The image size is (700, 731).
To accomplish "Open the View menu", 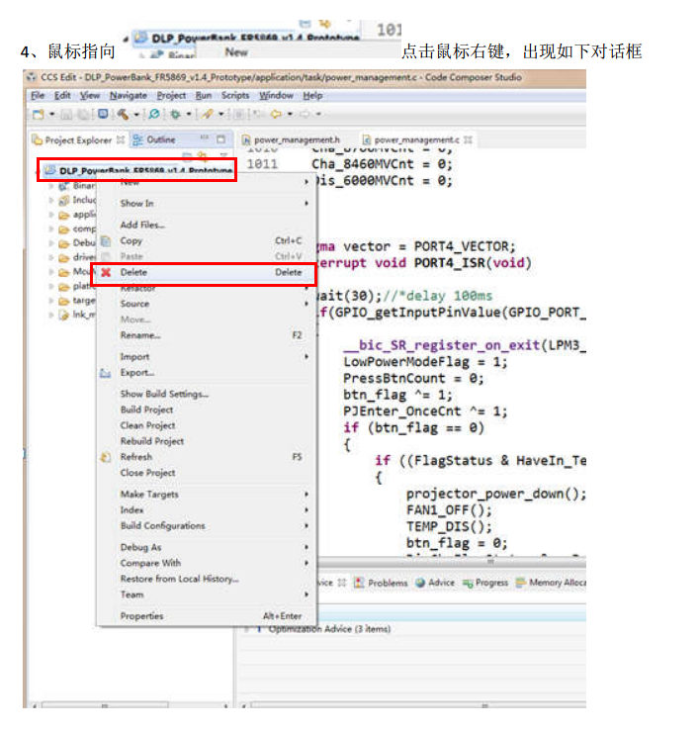I will tap(90, 96).
